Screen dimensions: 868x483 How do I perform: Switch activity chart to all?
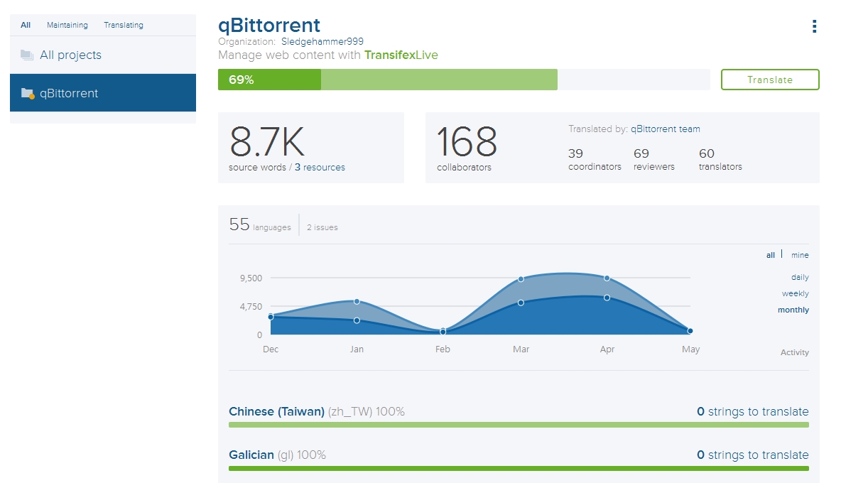[x=771, y=255]
